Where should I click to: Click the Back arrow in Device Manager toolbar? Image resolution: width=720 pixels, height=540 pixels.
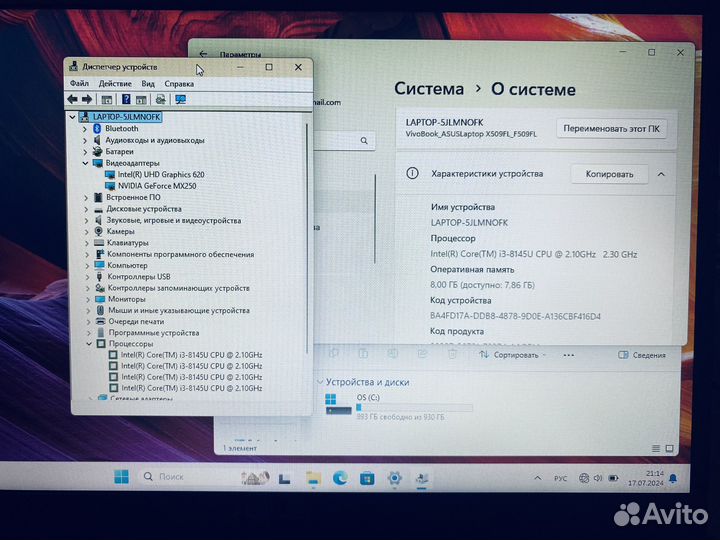click(x=72, y=99)
